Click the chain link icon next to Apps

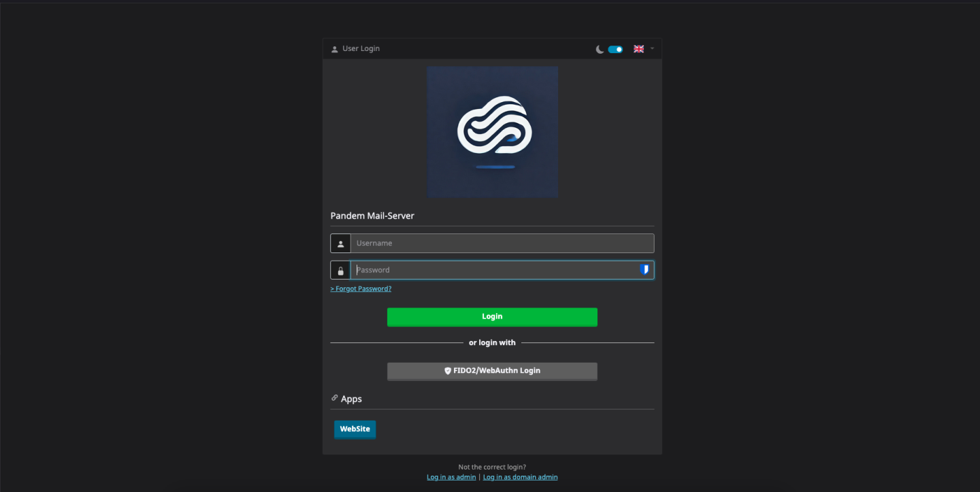pyautogui.click(x=334, y=398)
